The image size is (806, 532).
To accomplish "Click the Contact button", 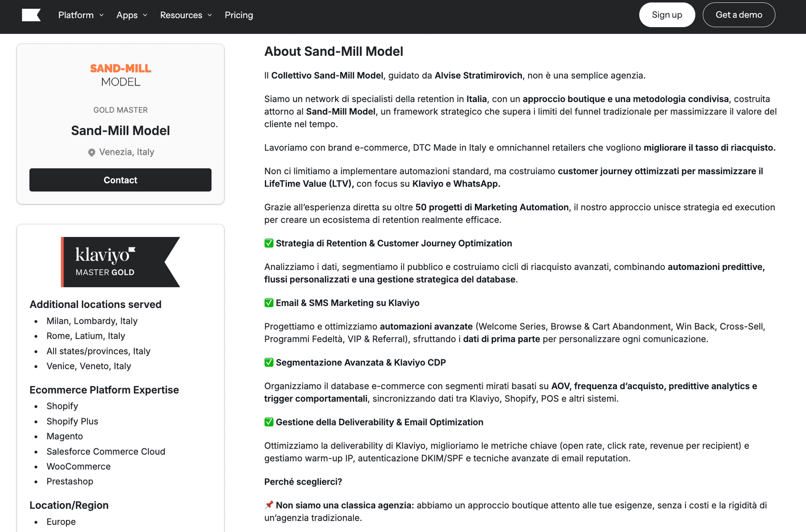I will coord(120,180).
